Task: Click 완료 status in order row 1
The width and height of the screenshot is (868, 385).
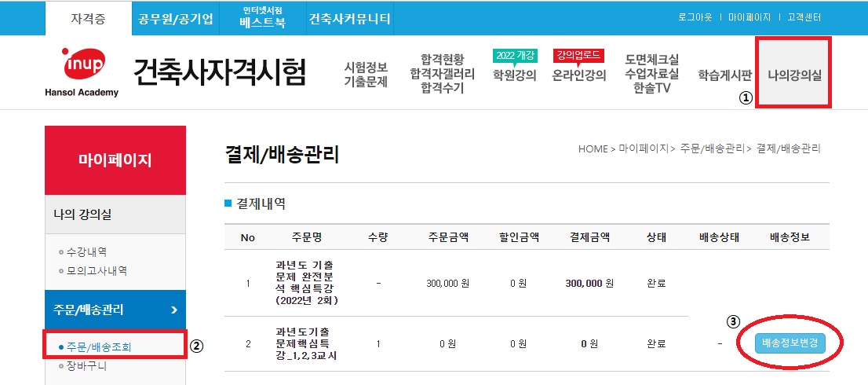Action: point(656,283)
